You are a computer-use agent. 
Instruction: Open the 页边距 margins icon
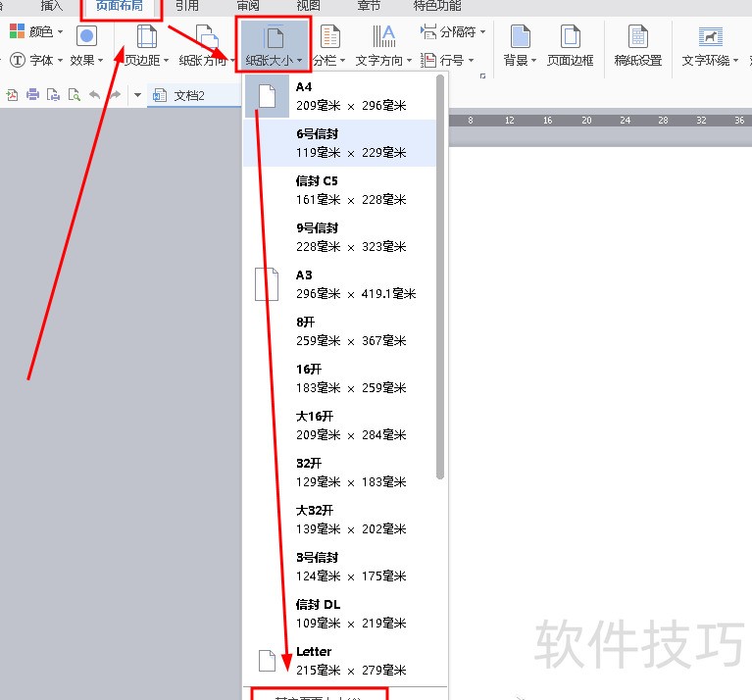tap(146, 36)
